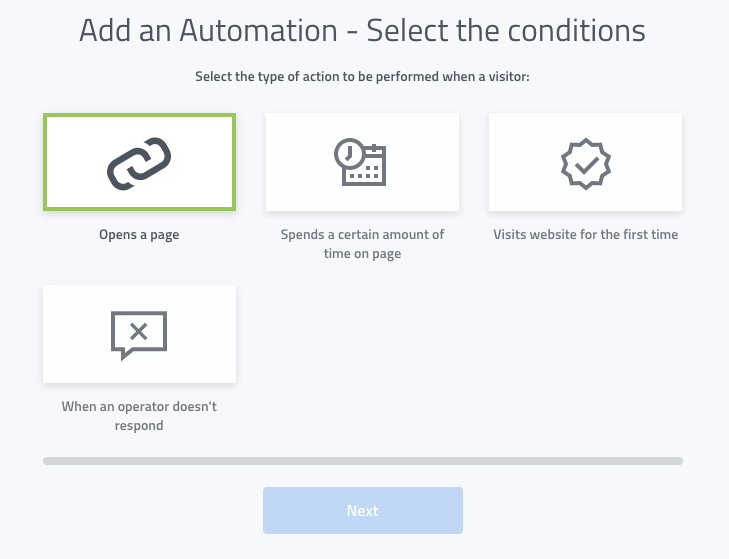Select the operator no-response condition card
This screenshot has width=729, height=559.
click(x=139, y=334)
